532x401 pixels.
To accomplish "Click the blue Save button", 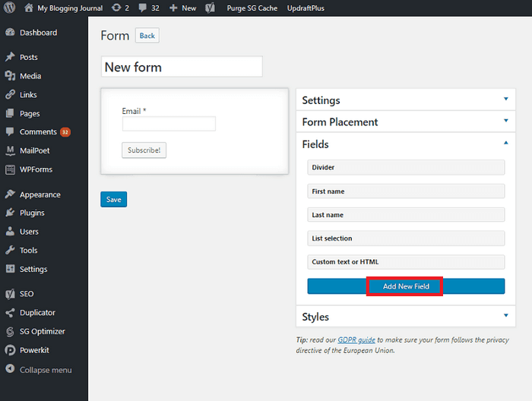I will pos(114,199).
